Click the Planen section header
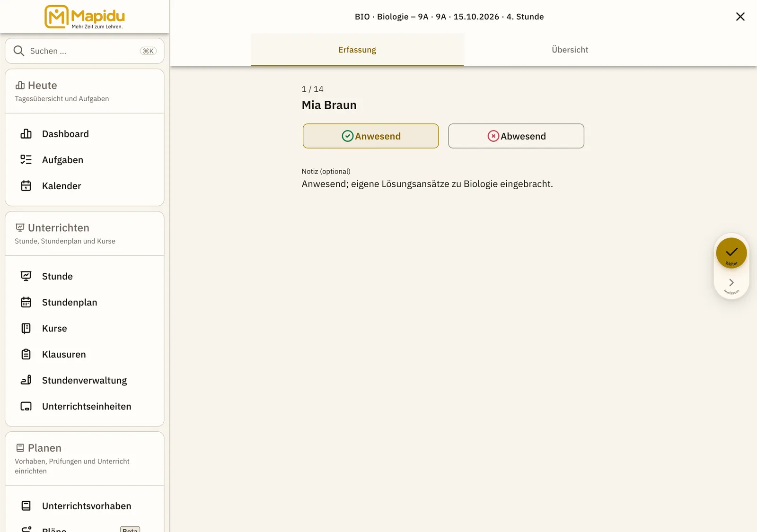 point(85,459)
